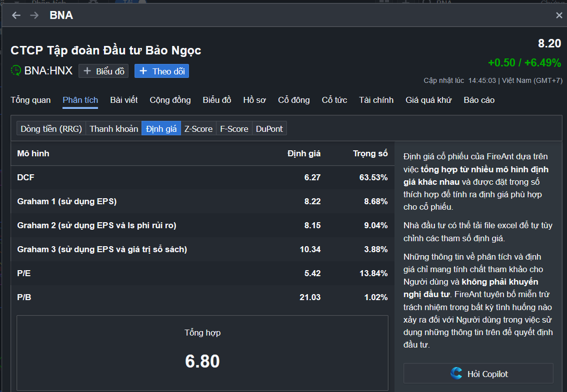567x392 pixels.
Task: Click the price change +0.50 / +6.49%
Action: pyautogui.click(x=524, y=62)
